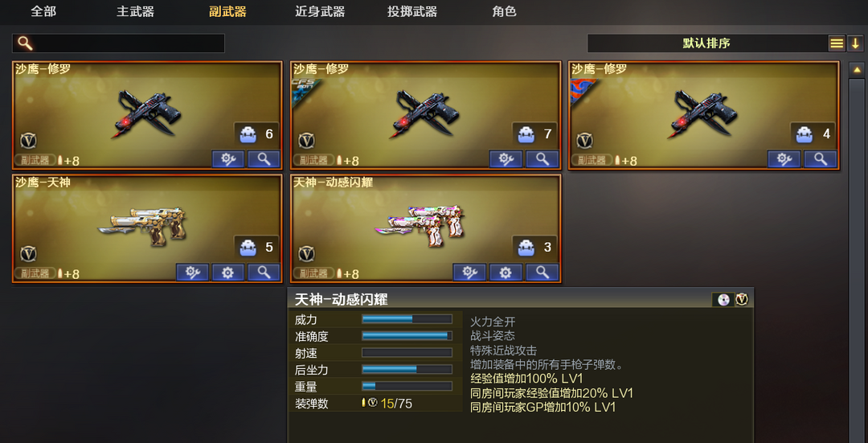This screenshot has height=443, width=868.
Task: Inspect the first 沙鹰-修罗 with magnifier icon
Action: 264,159
